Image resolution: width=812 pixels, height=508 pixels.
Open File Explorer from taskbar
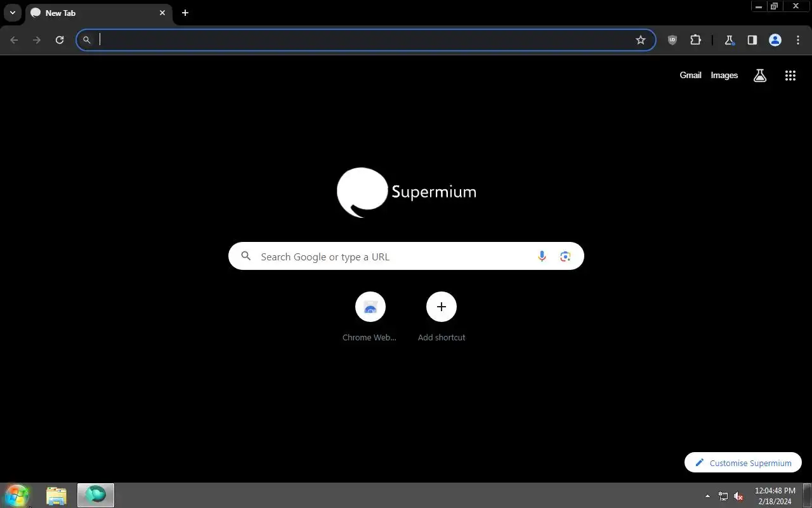click(x=56, y=495)
